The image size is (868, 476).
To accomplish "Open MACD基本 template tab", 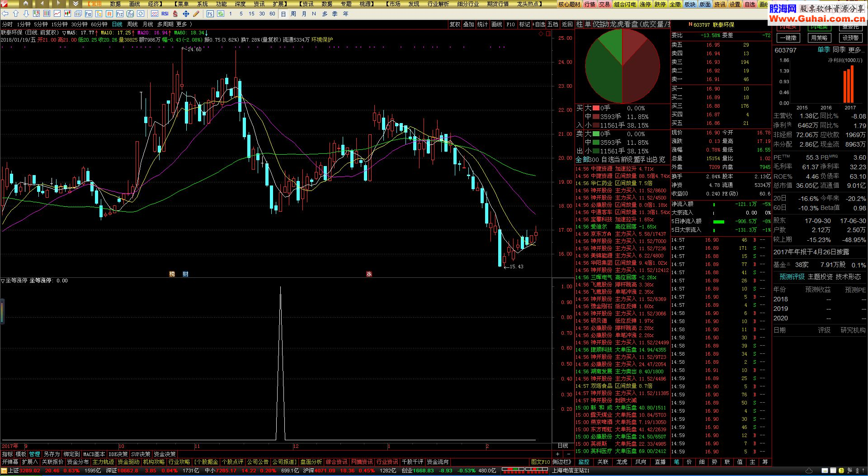I will tap(94, 454).
